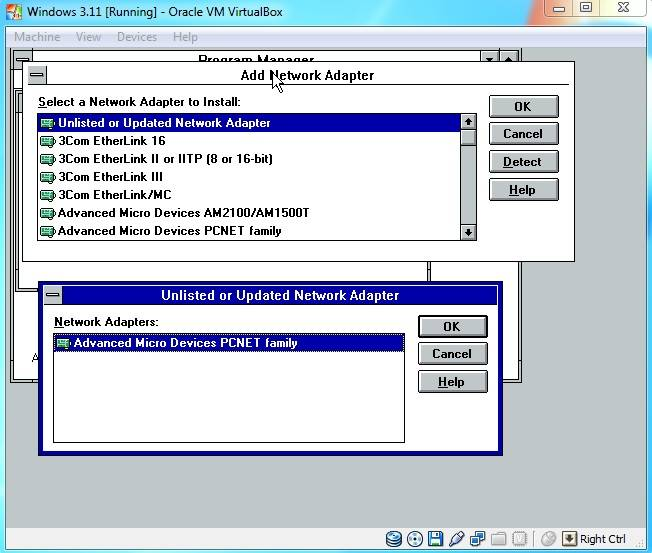Open the Machine menu
This screenshot has height=553, width=652.
[37, 37]
